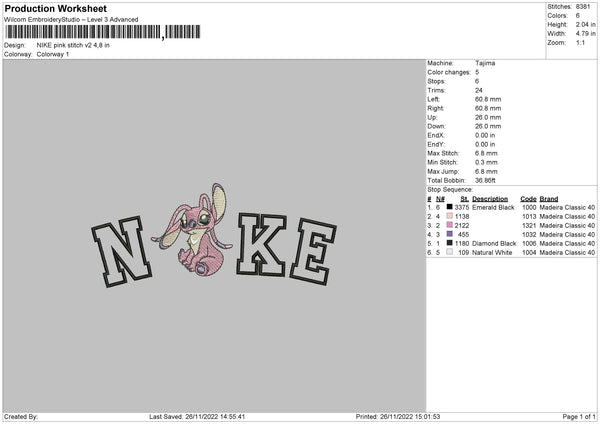Click the Min Stitch value '0.3 mm'
Screen dimensions: 600x424
(486, 162)
